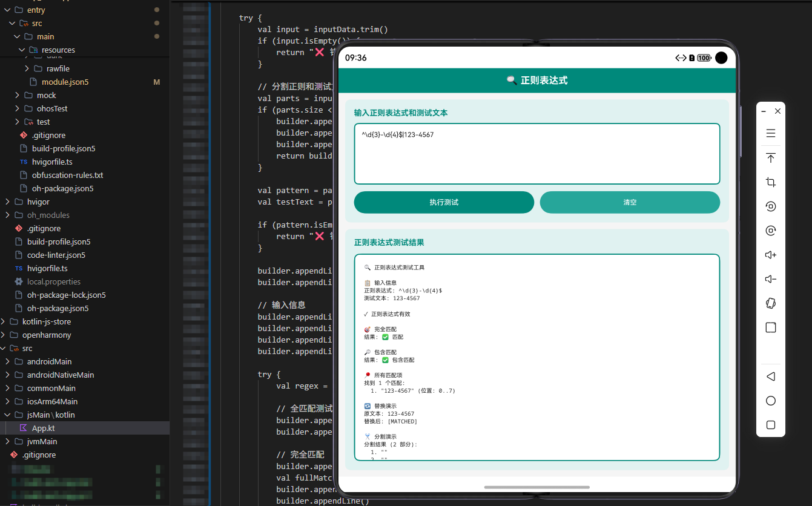The image size is (812, 506).
Task: Raise emulator volume with speaker plus icon
Action: [x=771, y=255]
